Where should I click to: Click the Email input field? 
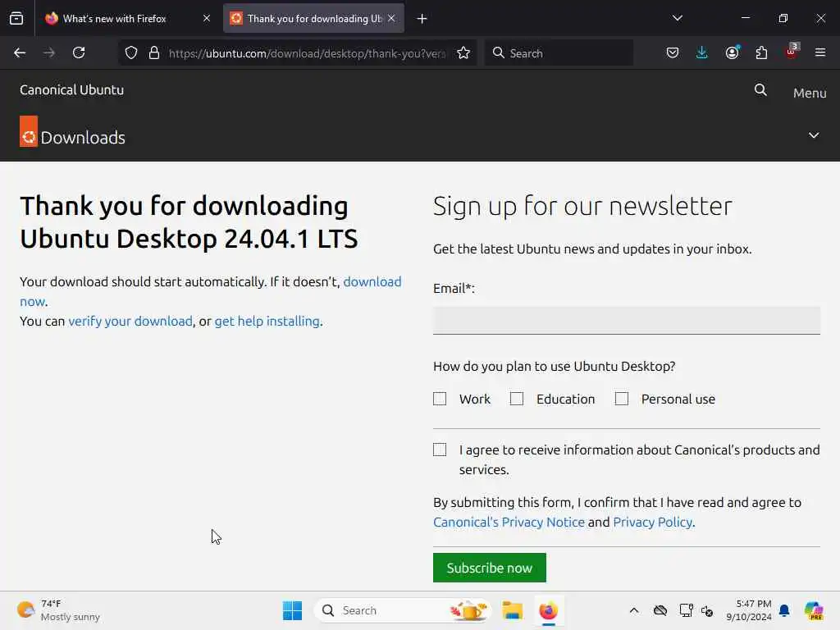point(626,321)
